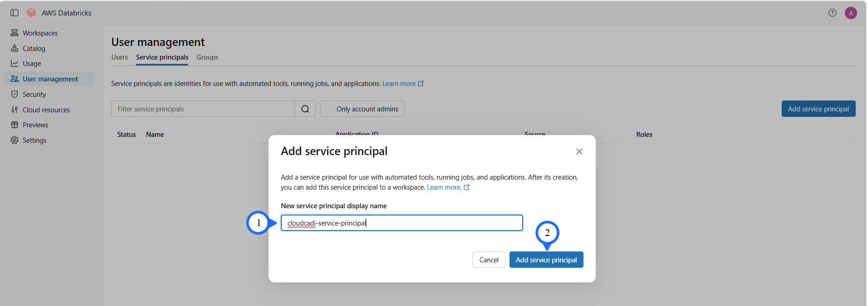Toggle the sidebar collapse icon
This screenshot has width=868, height=306.
point(15,13)
